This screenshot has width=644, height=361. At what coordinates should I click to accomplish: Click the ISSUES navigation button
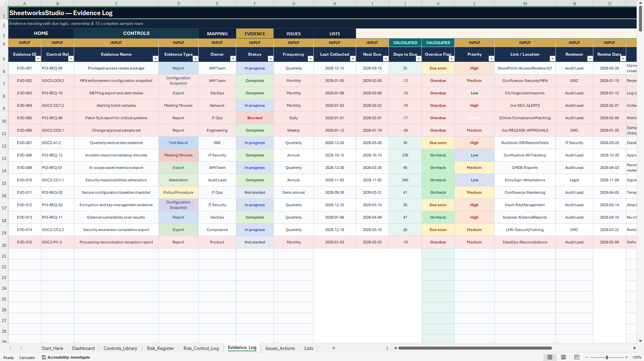tap(294, 34)
